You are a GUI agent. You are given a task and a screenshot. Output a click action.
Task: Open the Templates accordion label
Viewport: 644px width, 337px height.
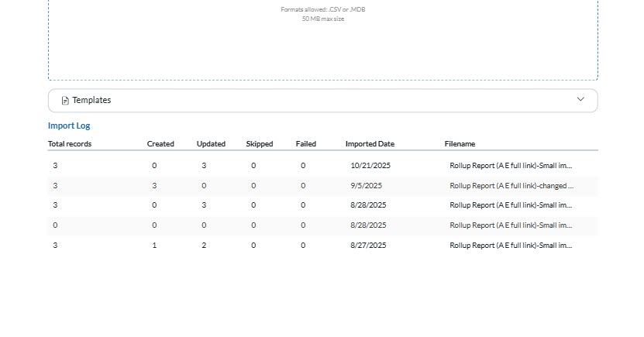point(91,101)
